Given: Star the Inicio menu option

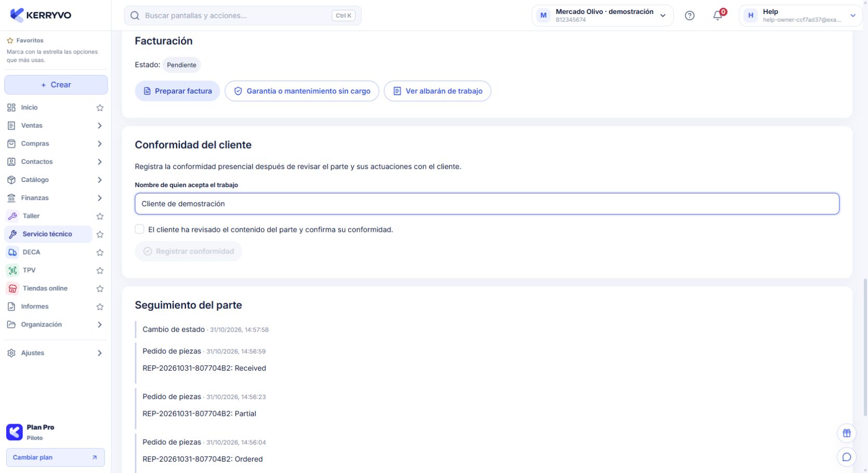Looking at the screenshot, I should point(100,108).
